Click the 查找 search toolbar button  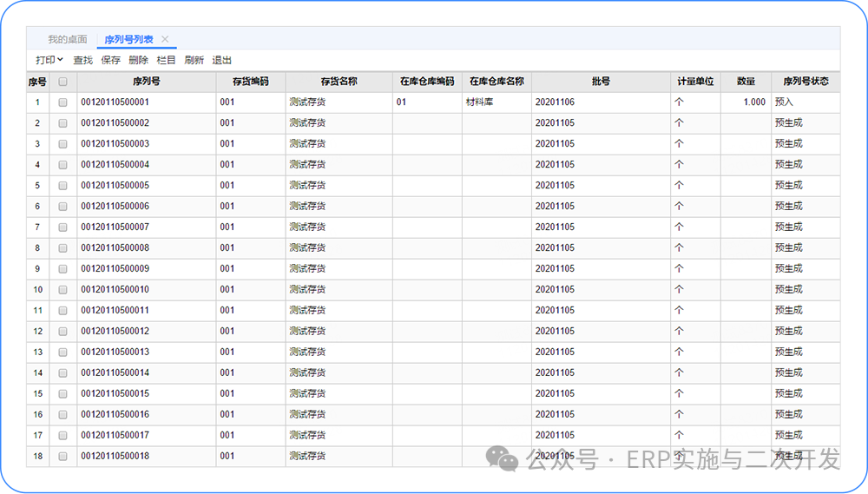click(82, 60)
